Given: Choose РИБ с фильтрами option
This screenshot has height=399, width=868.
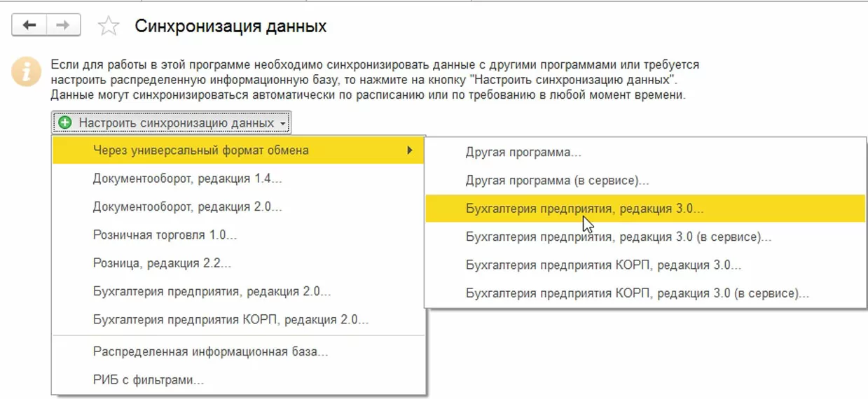Looking at the screenshot, I should 238,381.
